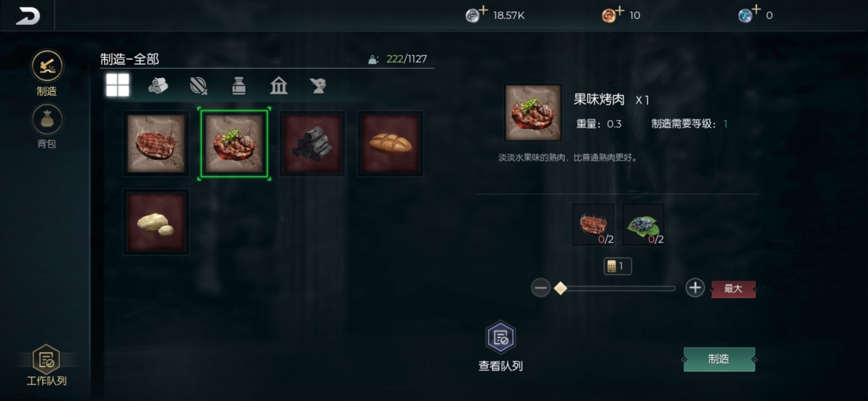This screenshot has width=868, height=401.
Task: Go back with the return arrow
Action: (27, 16)
